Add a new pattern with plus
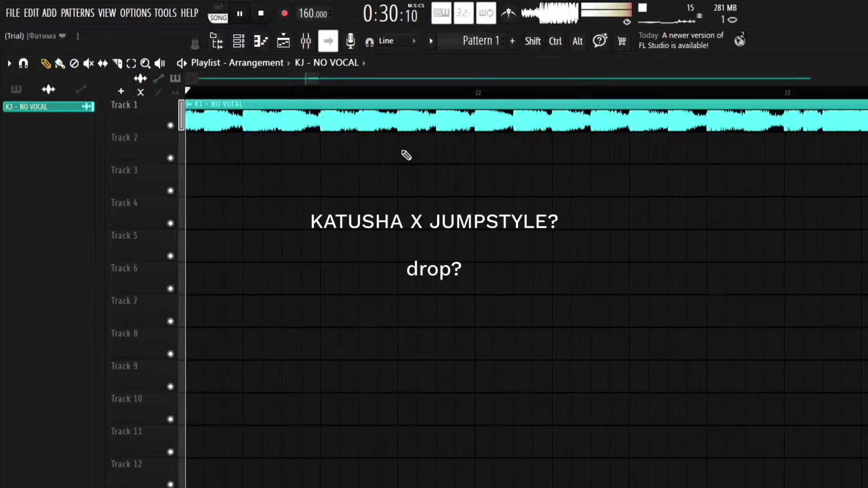Viewport: 868px width, 488px height. point(512,41)
